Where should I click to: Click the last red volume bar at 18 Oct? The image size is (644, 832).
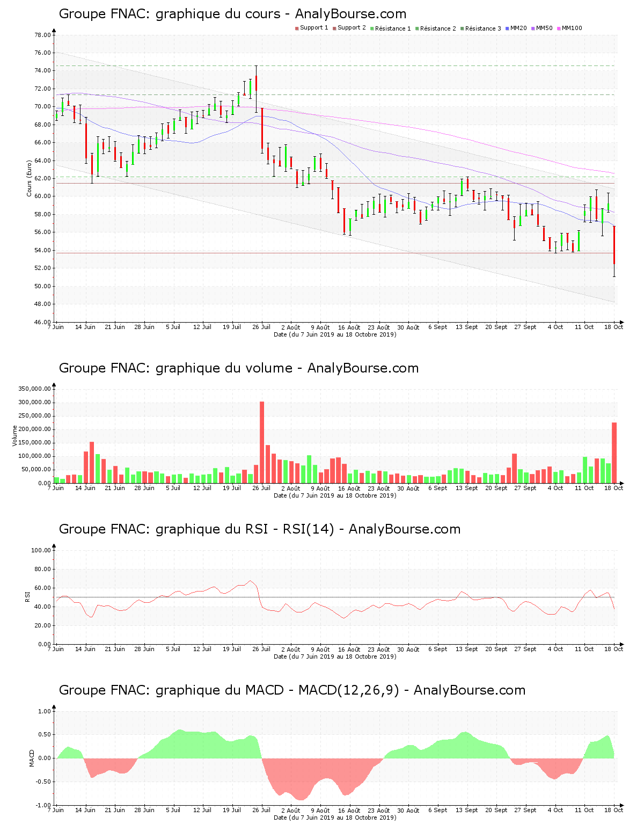pos(614,453)
